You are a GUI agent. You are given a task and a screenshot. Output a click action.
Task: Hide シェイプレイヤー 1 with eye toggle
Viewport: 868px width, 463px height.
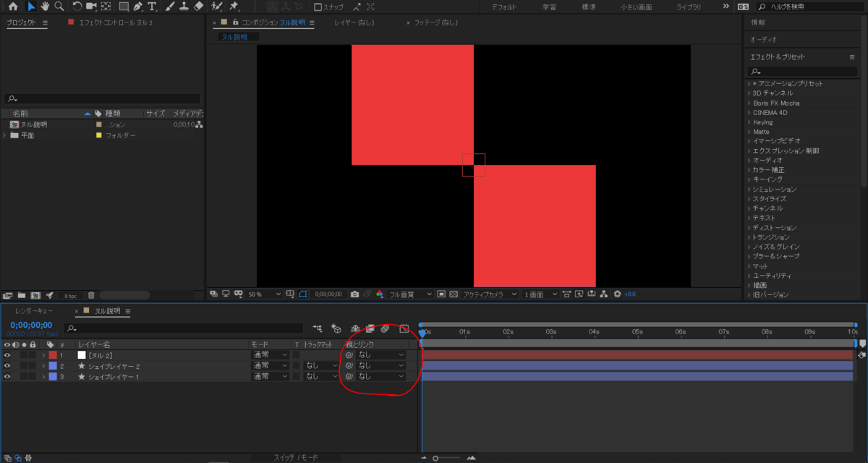(7, 376)
